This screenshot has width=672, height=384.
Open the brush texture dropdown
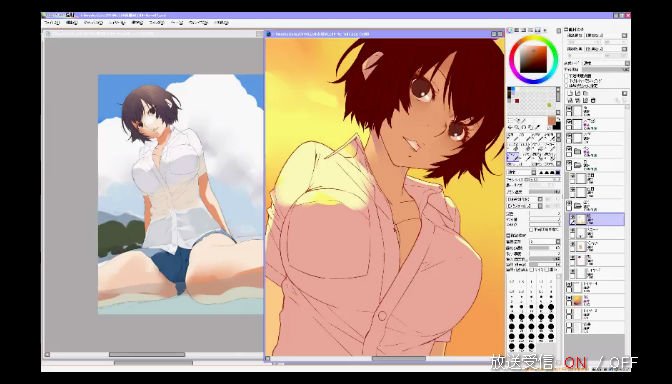coord(525,206)
